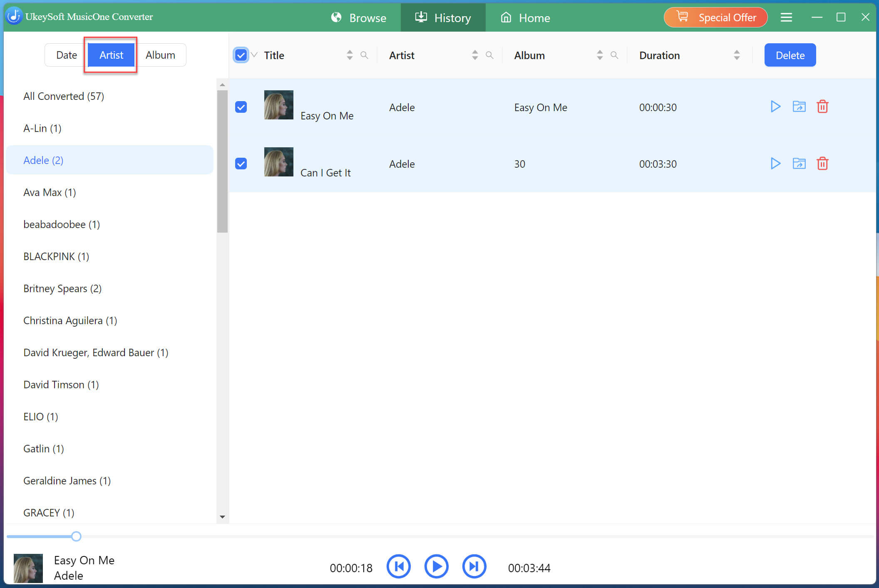Search within the Artist column
The image size is (879, 588).
[489, 55]
